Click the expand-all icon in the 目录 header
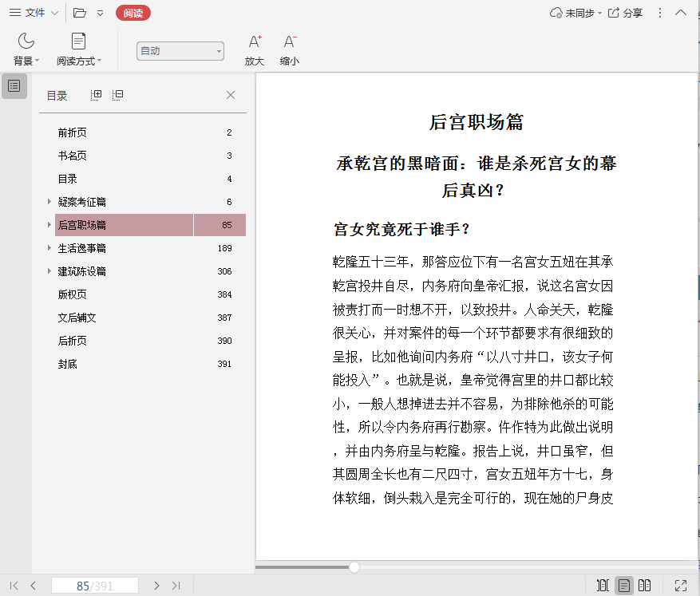The width and height of the screenshot is (700, 596). (97, 95)
